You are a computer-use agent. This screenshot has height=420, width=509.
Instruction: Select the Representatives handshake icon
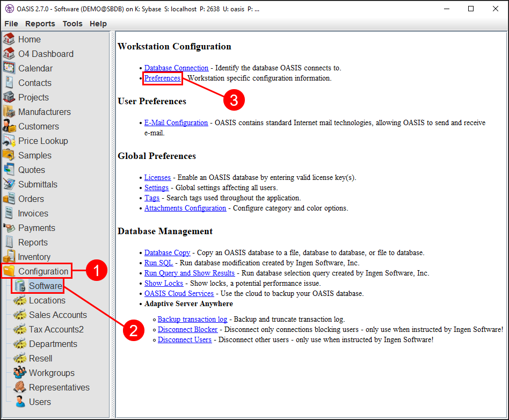[x=20, y=387]
